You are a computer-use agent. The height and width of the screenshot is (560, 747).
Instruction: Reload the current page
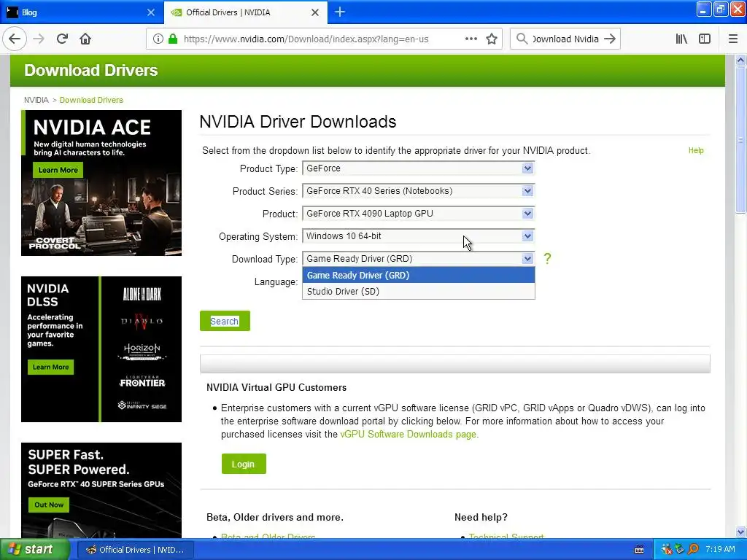click(x=62, y=39)
